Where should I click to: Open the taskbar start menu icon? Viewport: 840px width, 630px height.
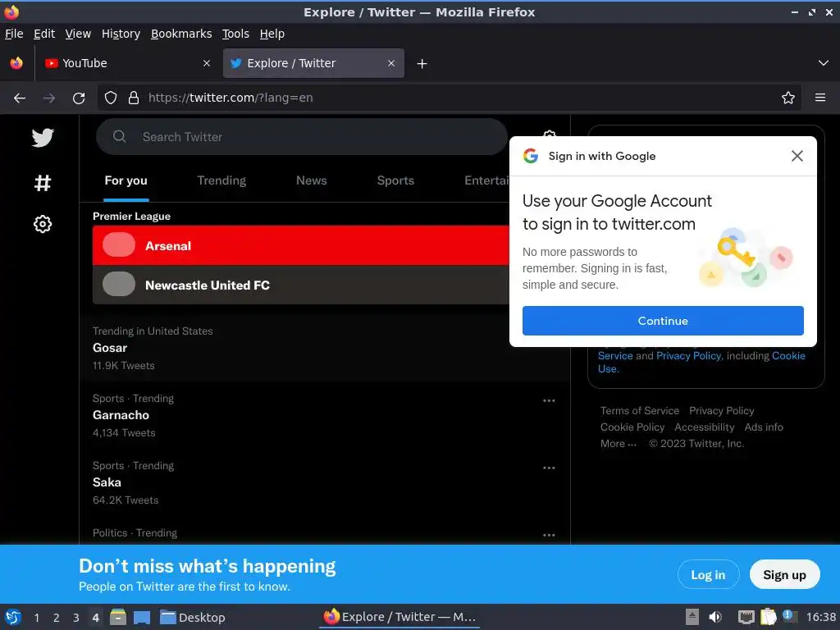click(13, 617)
